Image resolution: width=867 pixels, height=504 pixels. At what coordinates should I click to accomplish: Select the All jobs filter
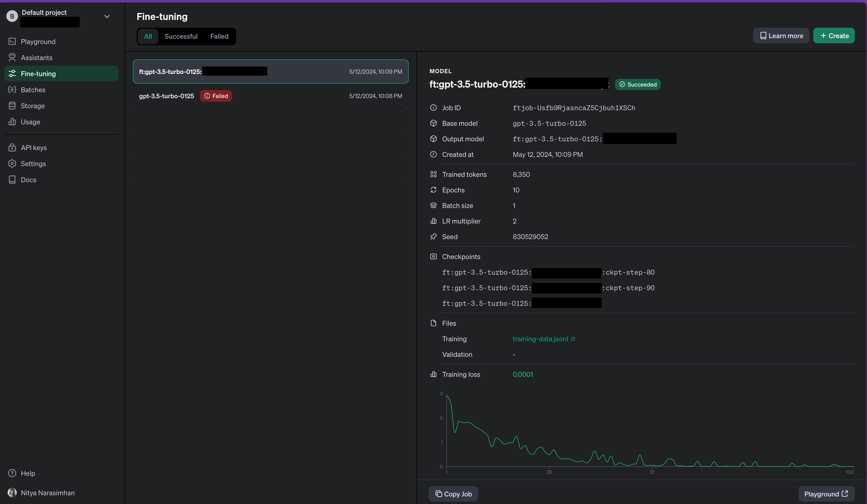148,36
